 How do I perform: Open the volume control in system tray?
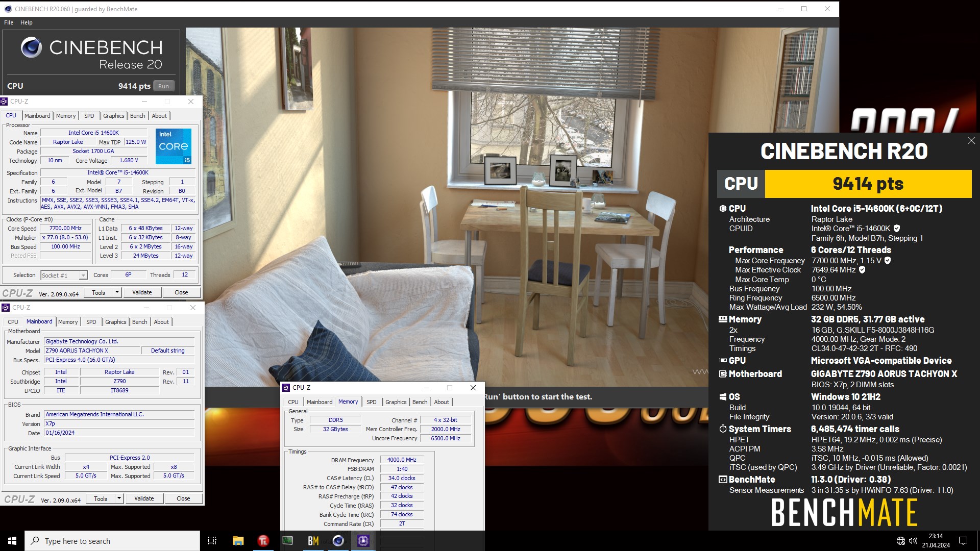[913, 541]
